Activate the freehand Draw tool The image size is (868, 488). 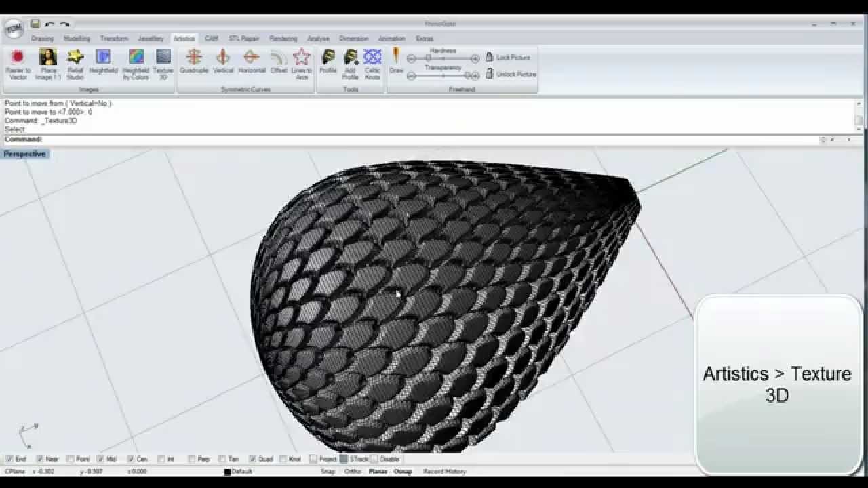(397, 62)
